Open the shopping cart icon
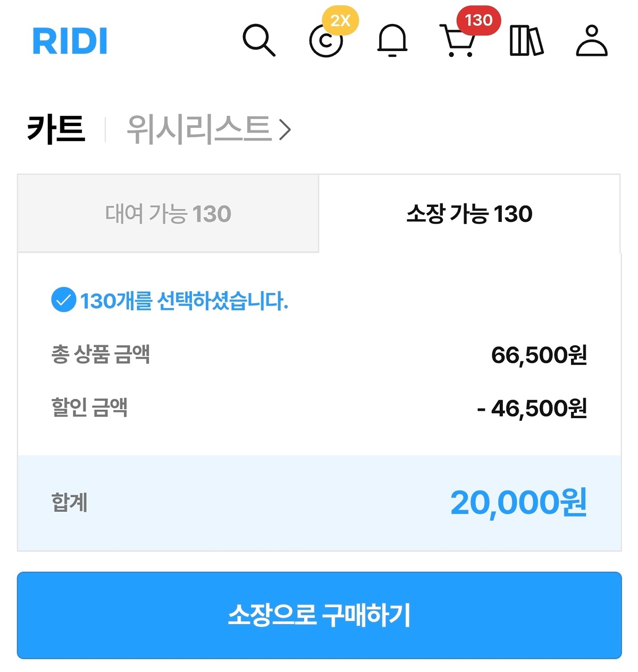 tap(458, 40)
